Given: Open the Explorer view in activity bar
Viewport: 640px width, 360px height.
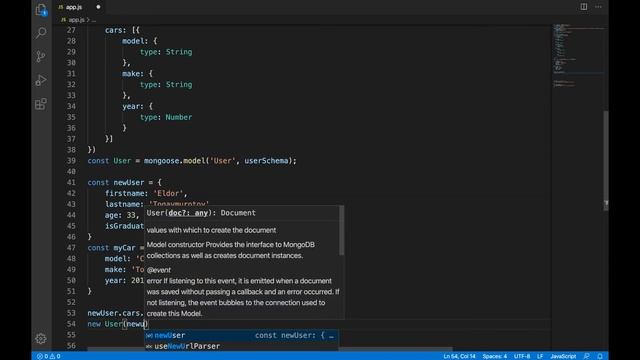Looking at the screenshot, I should 41,9.
